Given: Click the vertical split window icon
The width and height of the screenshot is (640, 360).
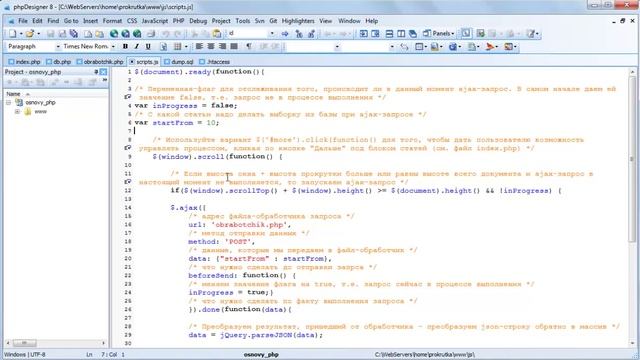Looking at the screenshot, I should pyautogui.click(x=401, y=34).
